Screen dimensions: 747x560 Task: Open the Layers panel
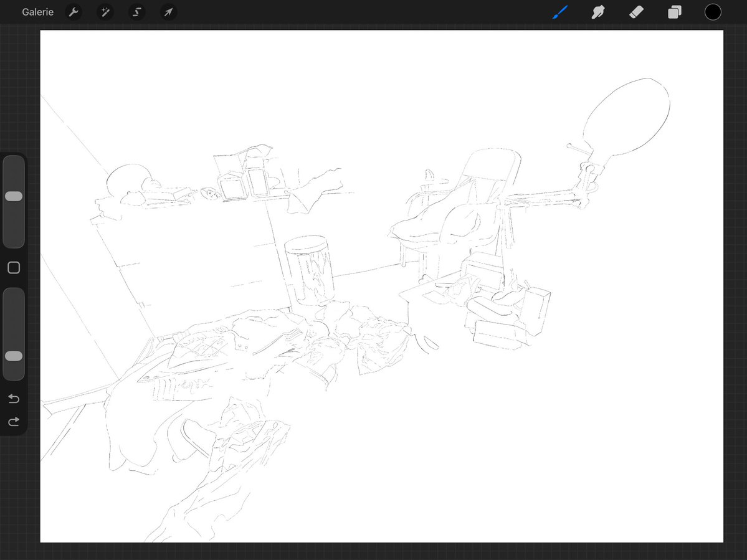(675, 12)
